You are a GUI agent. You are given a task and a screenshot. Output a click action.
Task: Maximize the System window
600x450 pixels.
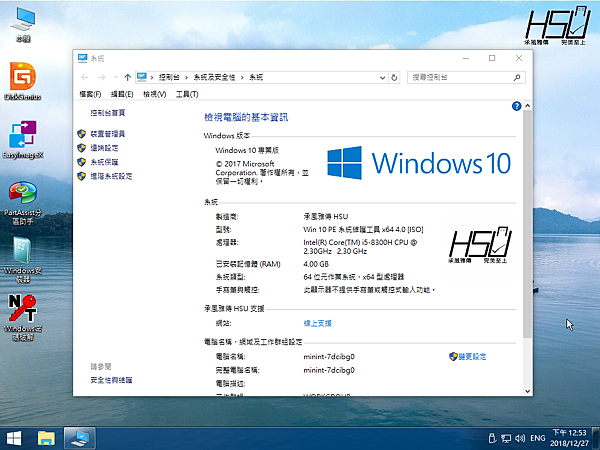[x=492, y=58]
